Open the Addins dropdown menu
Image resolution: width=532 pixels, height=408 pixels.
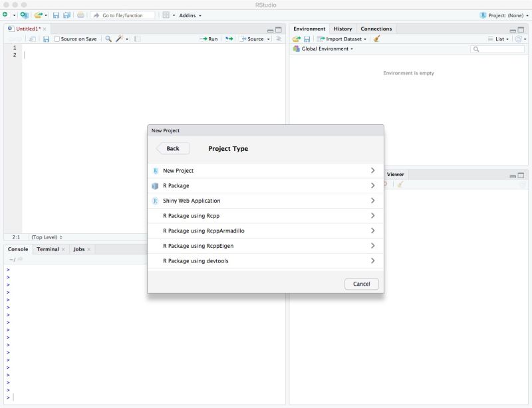click(190, 15)
